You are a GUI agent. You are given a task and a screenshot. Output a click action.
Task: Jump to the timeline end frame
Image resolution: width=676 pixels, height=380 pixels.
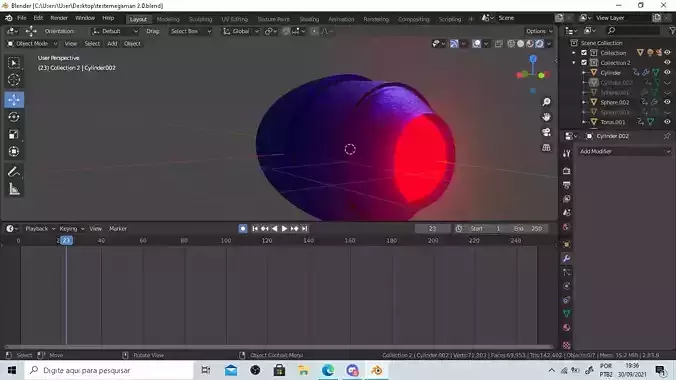coord(304,229)
